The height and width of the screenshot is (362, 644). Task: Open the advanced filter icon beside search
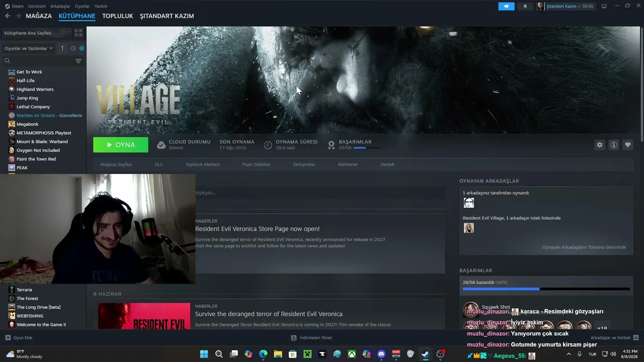pyautogui.click(x=78, y=61)
